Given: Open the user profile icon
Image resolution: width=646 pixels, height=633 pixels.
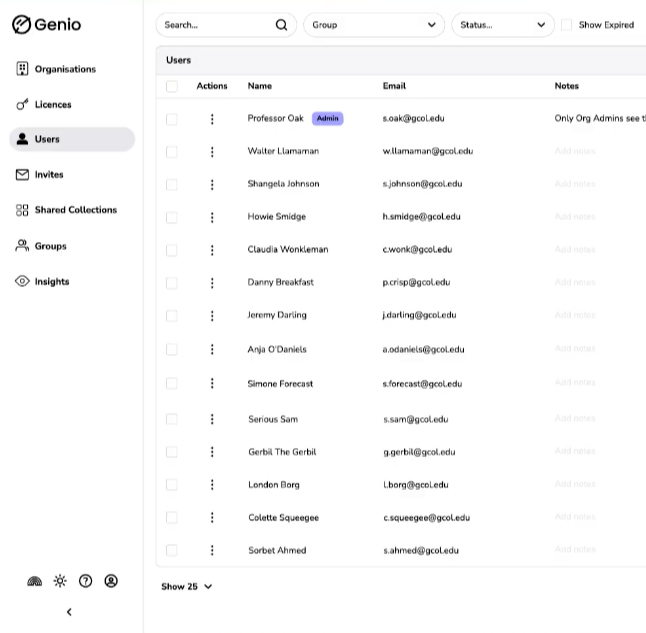Looking at the screenshot, I should tap(111, 581).
